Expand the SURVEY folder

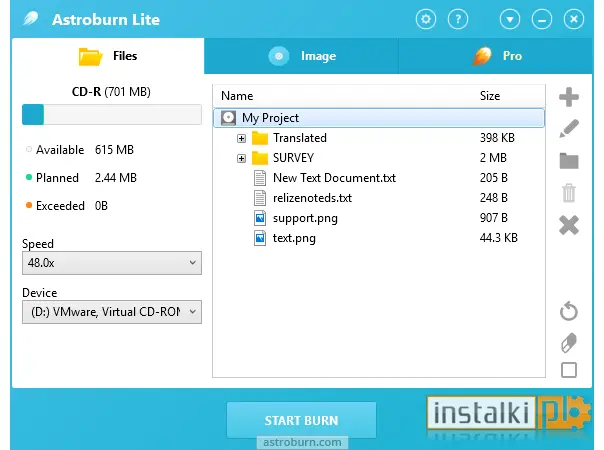click(x=242, y=158)
